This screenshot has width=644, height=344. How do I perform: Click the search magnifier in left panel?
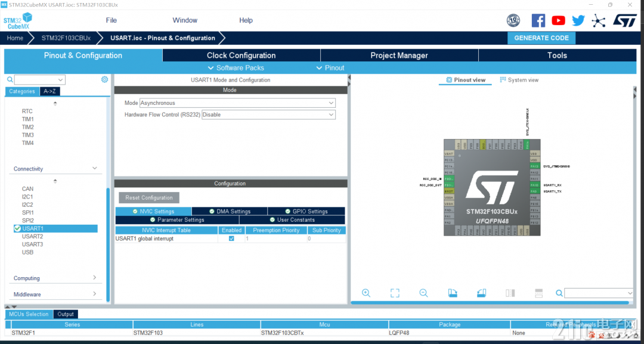pyautogui.click(x=10, y=80)
